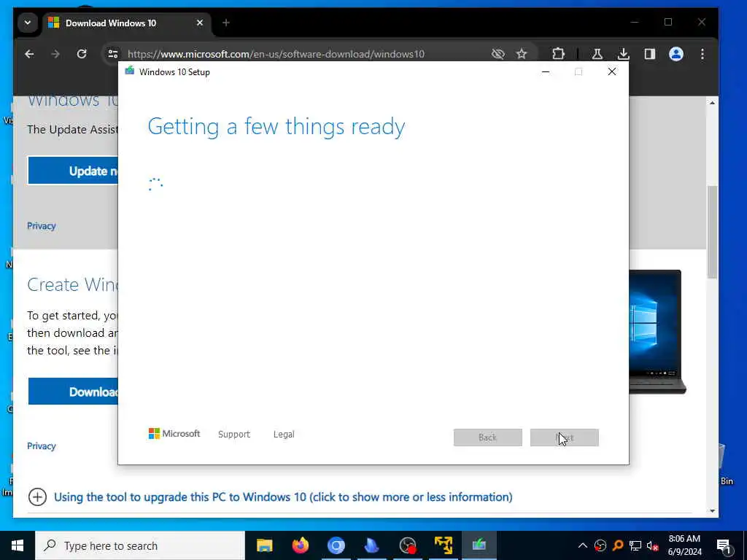Click Legal link in Setup window
747x560 pixels.
click(x=284, y=435)
